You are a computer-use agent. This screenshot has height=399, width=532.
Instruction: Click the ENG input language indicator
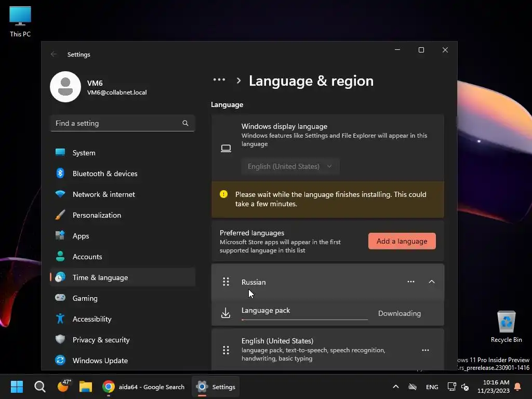tap(432, 387)
